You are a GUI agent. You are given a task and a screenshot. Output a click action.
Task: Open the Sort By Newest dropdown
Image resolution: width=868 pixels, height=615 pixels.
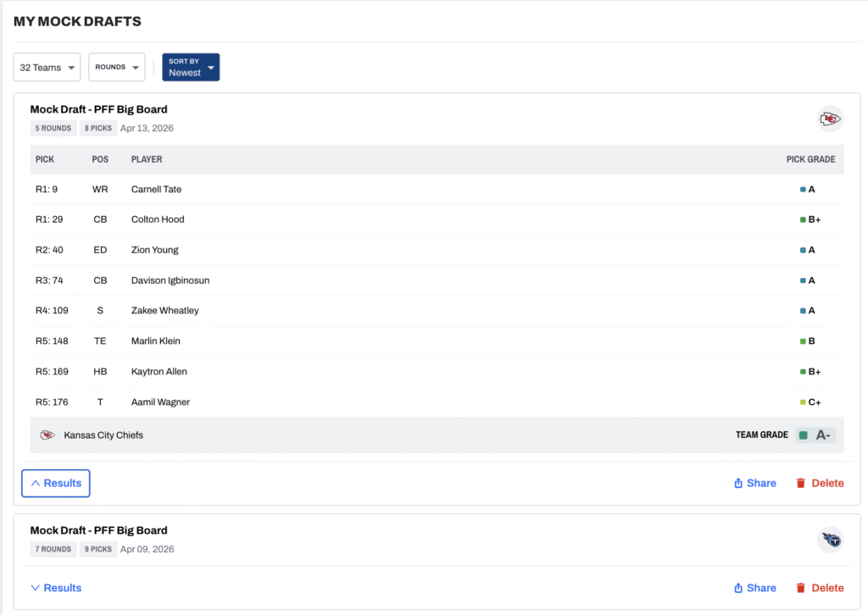click(191, 68)
